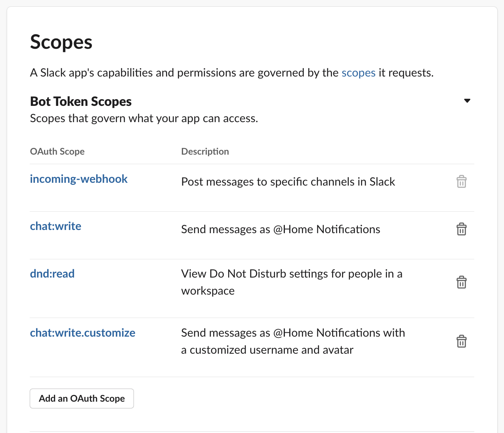Open the scopes documentation link

358,73
